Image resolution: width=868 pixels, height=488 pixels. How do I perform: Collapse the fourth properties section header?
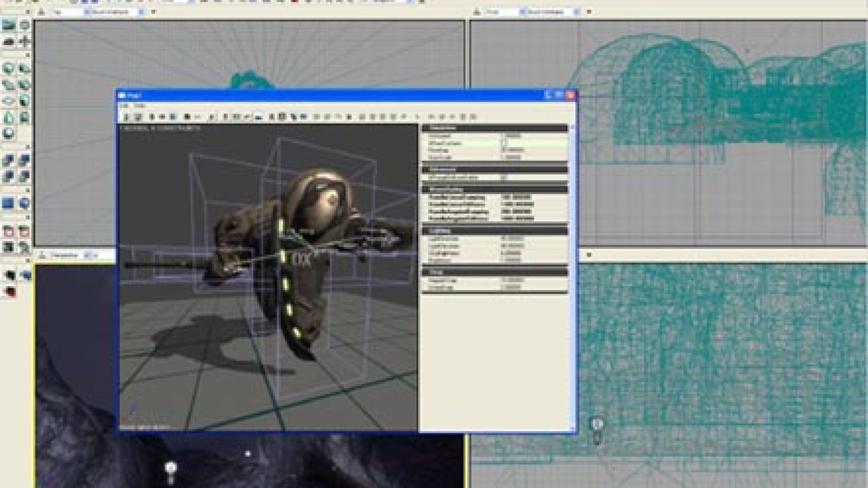[495, 231]
